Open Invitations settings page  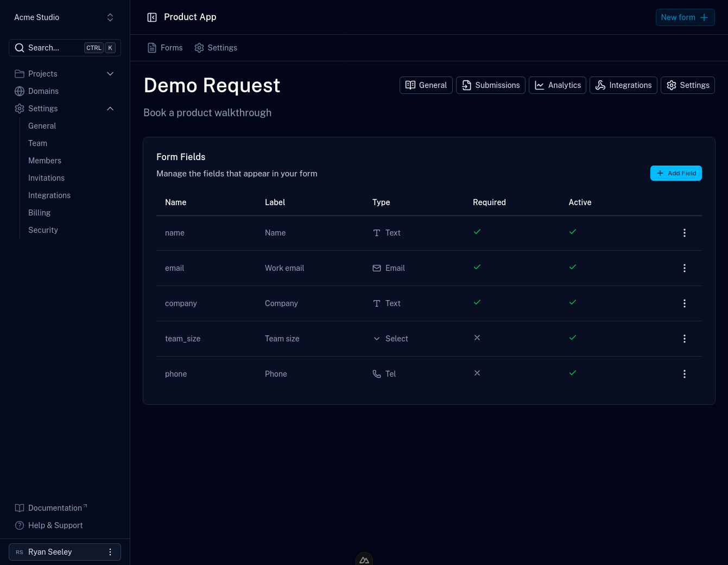coord(46,178)
